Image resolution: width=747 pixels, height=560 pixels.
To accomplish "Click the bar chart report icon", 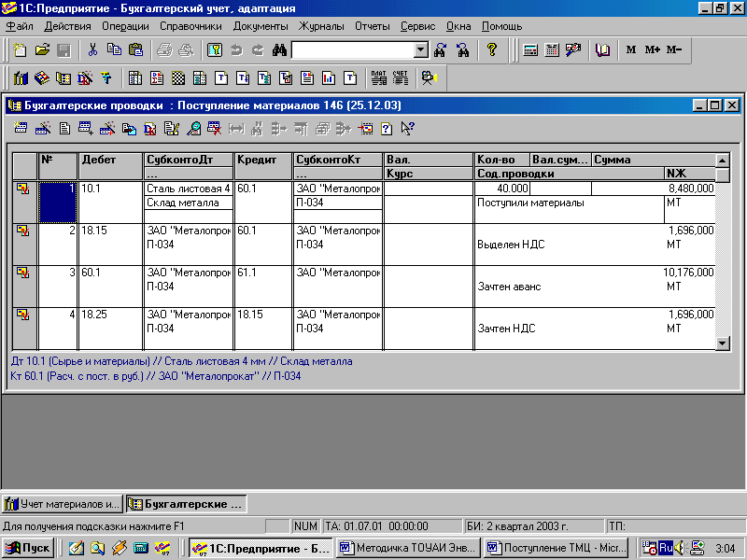I will coord(329,78).
